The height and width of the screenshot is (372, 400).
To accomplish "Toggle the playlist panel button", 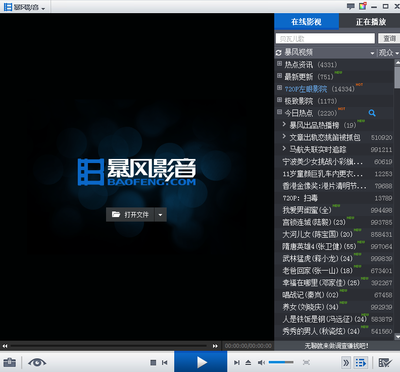I will [x=361, y=362].
